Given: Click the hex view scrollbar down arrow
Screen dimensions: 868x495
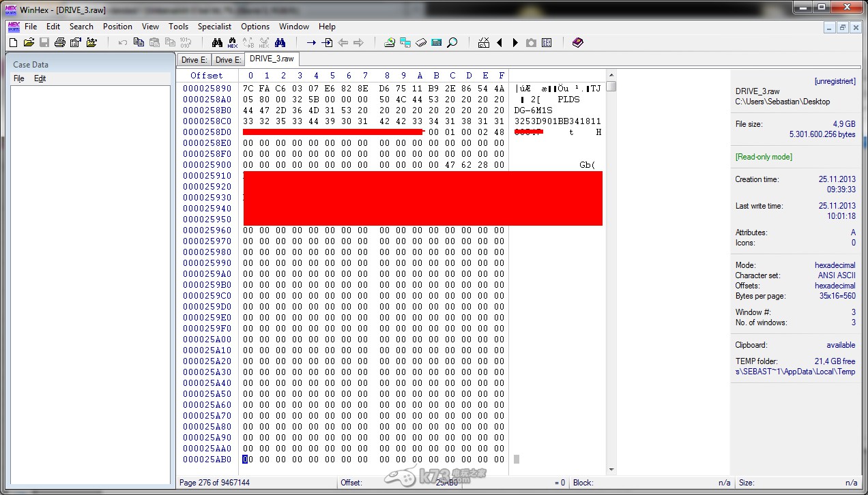Looking at the screenshot, I should coord(611,470).
